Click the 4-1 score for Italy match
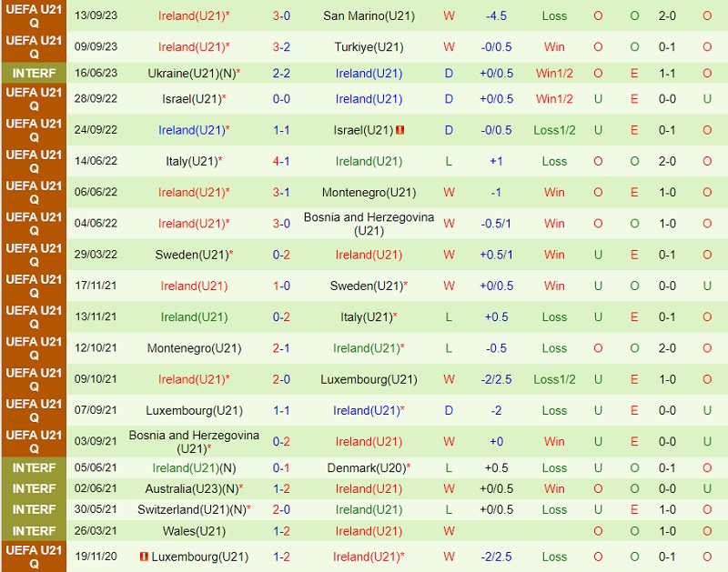 pos(281,161)
